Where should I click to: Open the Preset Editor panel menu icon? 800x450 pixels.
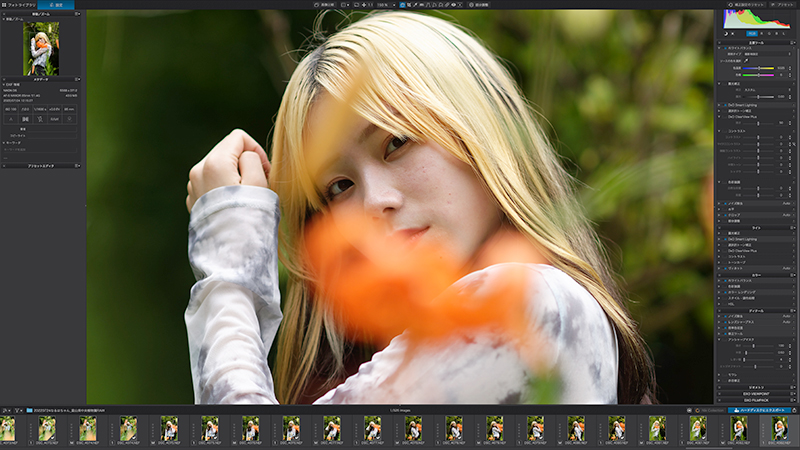(x=77, y=166)
